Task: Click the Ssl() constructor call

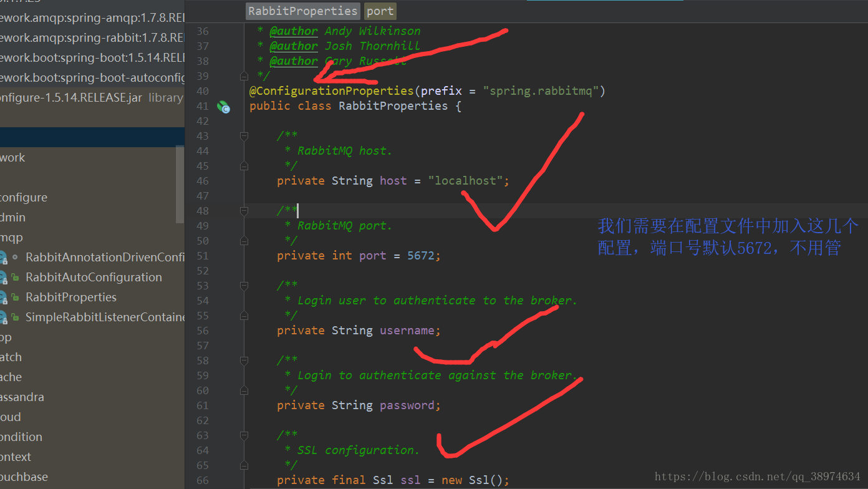Action: tap(486, 480)
